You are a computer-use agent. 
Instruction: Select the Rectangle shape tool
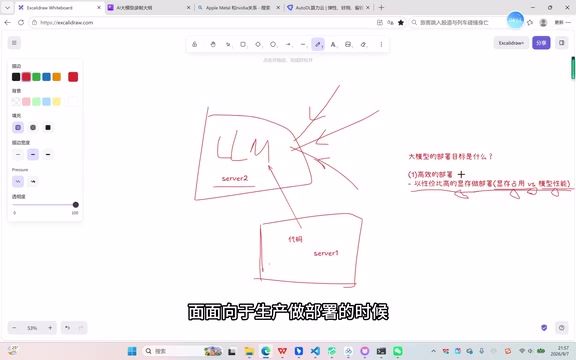tap(243, 44)
